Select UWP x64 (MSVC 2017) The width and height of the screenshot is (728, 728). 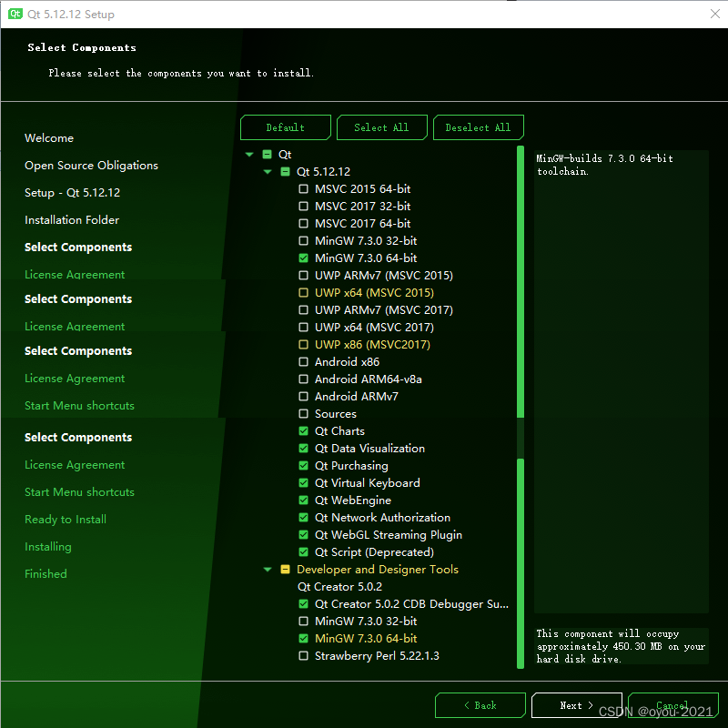click(x=304, y=327)
